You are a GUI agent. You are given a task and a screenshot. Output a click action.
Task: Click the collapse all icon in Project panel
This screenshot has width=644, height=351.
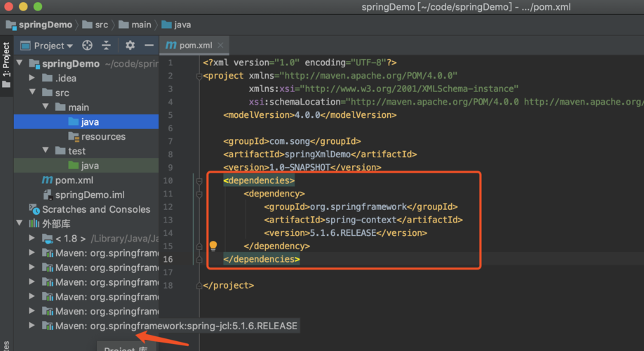coord(107,45)
